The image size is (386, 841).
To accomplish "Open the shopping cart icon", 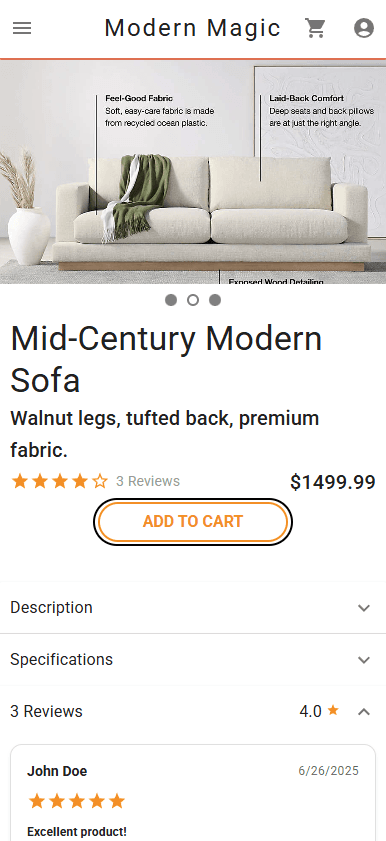I will 316,28.
